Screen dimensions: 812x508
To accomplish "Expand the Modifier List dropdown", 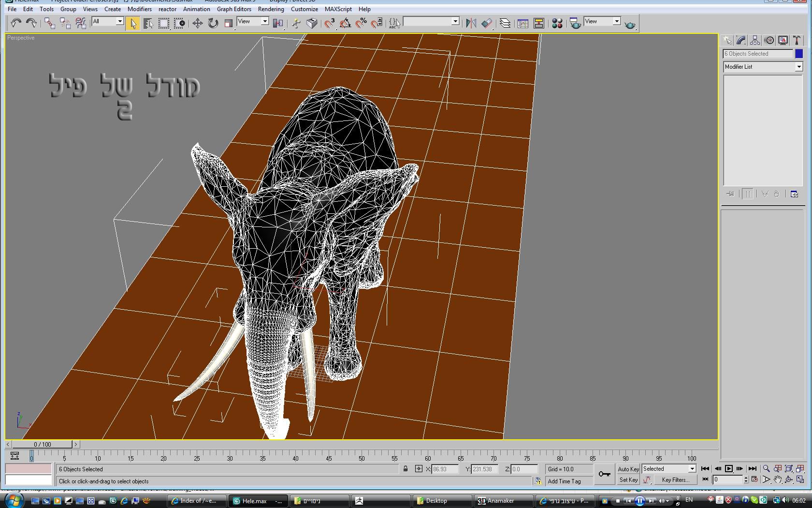I will coord(798,67).
